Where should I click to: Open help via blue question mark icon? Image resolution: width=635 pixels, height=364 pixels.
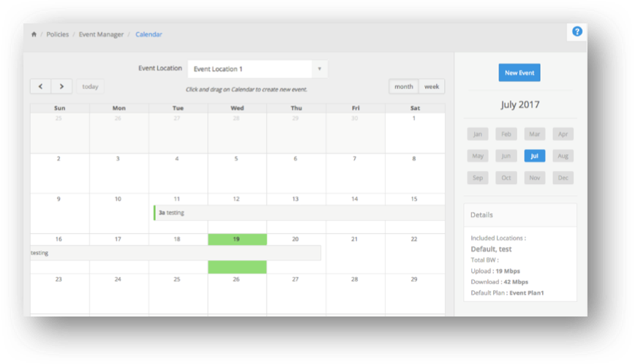coord(576,31)
